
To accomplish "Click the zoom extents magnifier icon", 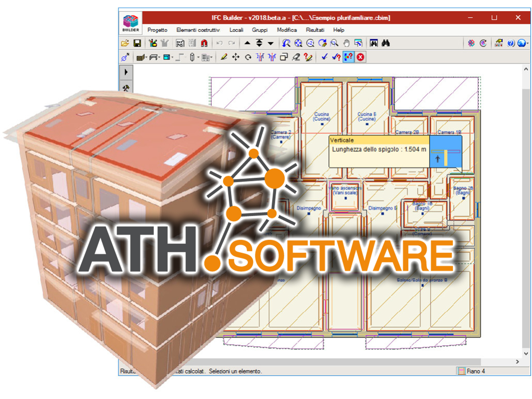I will [298, 43].
